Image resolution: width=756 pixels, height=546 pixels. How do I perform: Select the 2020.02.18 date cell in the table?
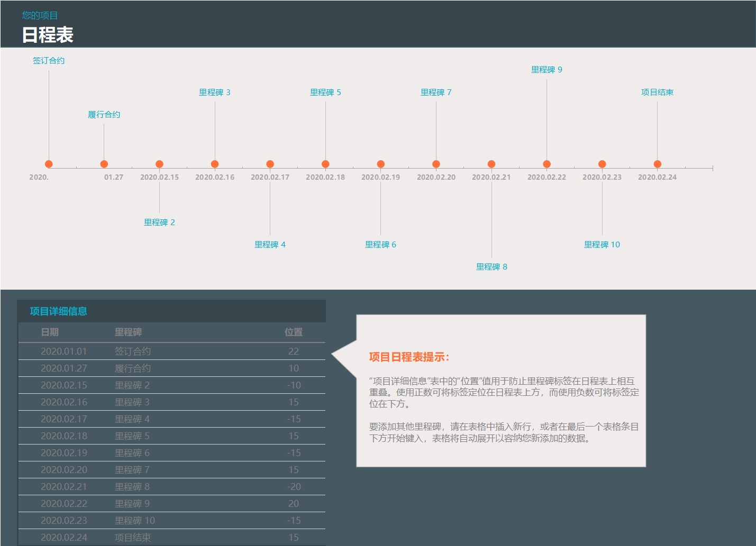63,436
